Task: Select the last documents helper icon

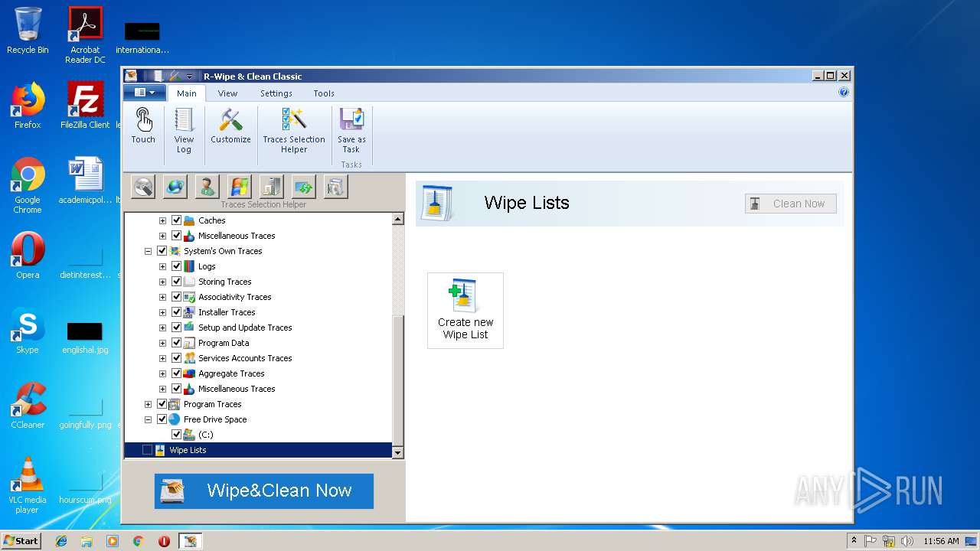Action: pyautogui.click(x=336, y=187)
